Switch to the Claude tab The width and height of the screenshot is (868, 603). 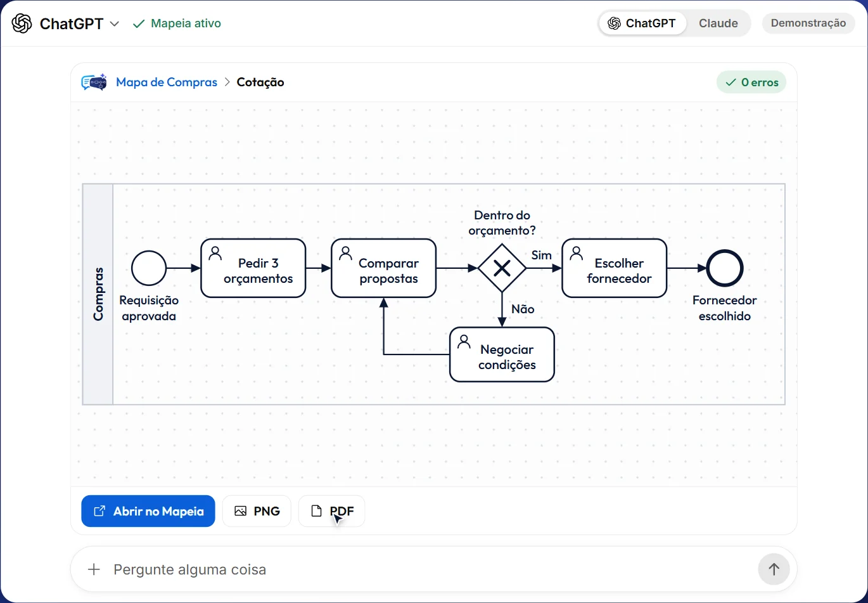(x=718, y=23)
